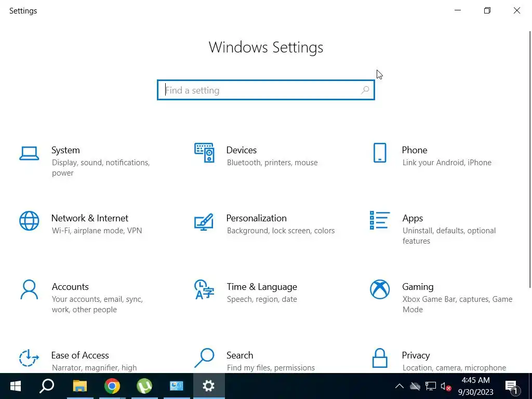Open the Accounts person icon
The image size is (532, 399).
coord(29,289)
